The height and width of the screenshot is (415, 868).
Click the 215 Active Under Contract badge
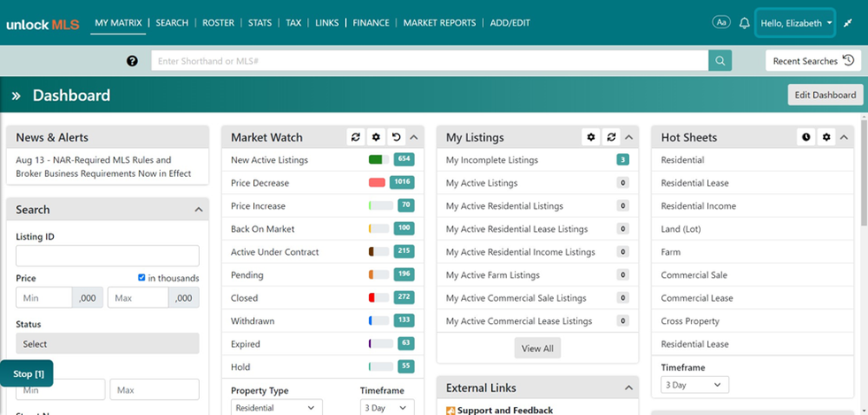click(404, 252)
